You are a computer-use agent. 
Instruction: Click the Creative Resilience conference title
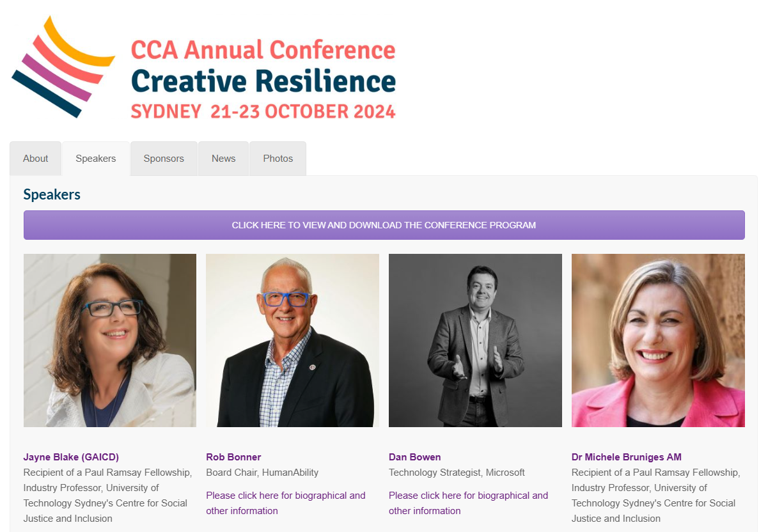(x=263, y=81)
